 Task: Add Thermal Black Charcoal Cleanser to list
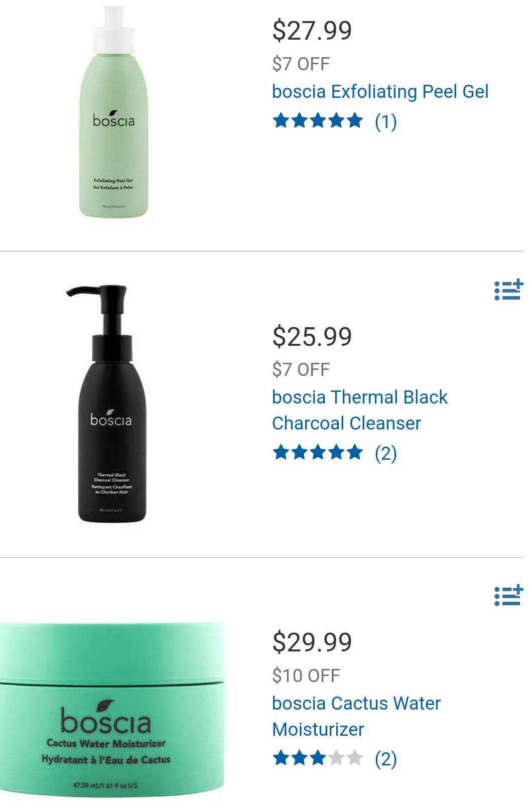tap(508, 290)
